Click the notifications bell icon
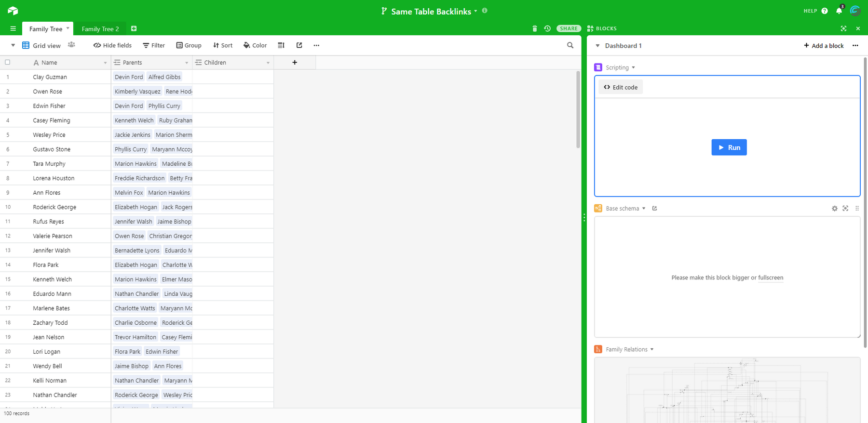This screenshot has height=423, width=868. click(839, 11)
